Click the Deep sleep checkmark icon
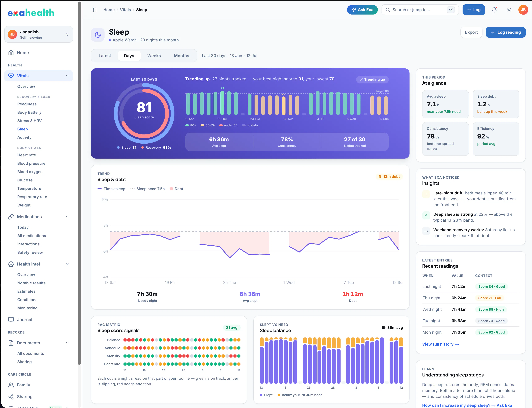Viewport: 532px width, 408px height. click(426, 215)
